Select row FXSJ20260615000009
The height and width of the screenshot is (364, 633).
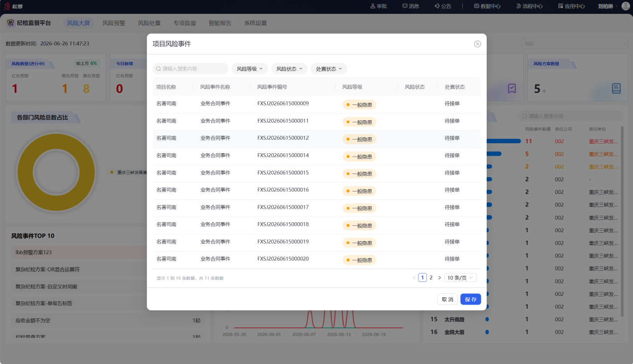click(x=316, y=104)
